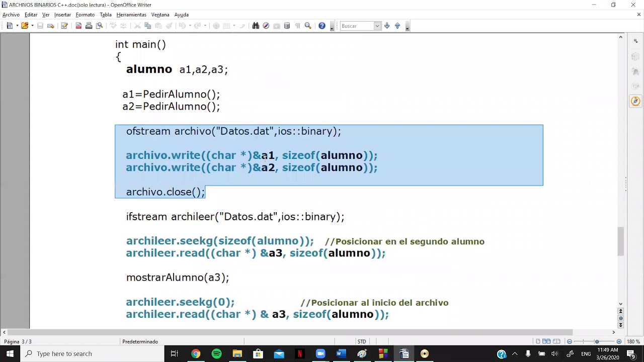Click Export as PDF icon
Screen dimensions: 644x362
coord(78,26)
